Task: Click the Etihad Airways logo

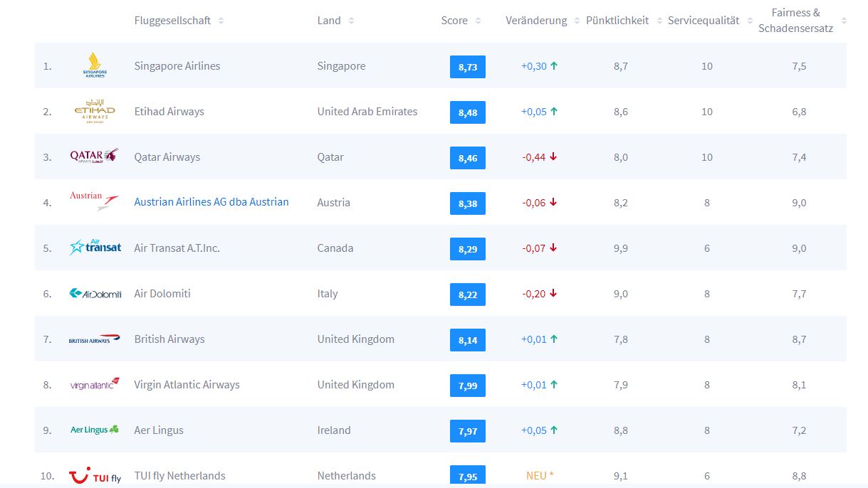Action: (95, 111)
